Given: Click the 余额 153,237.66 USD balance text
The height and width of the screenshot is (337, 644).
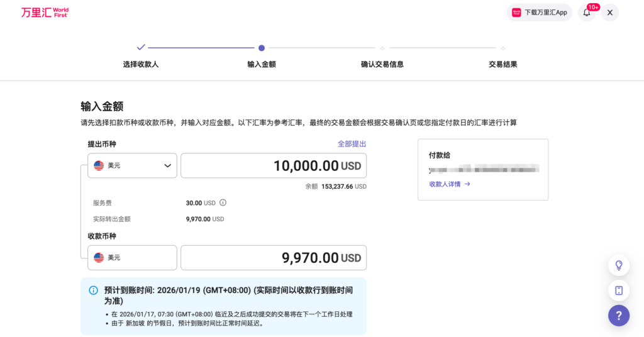Looking at the screenshot, I should (x=336, y=186).
